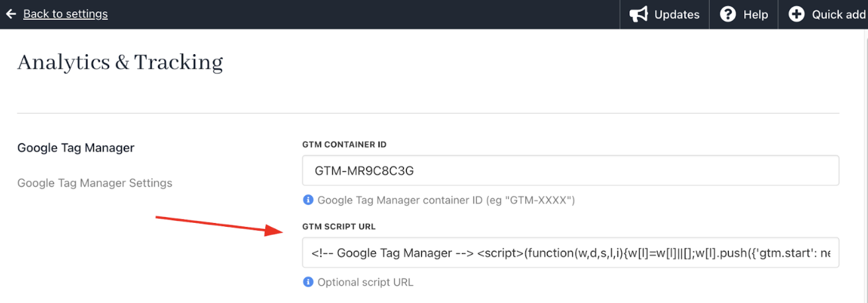Click the Analytics & Tracking page heading

coord(120,62)
